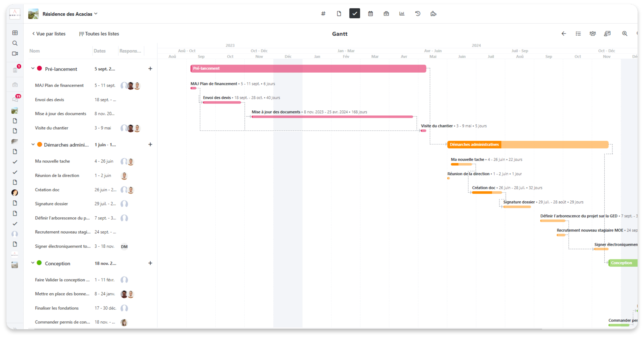Click the video camera icon in sidebar

click(15, 54)
